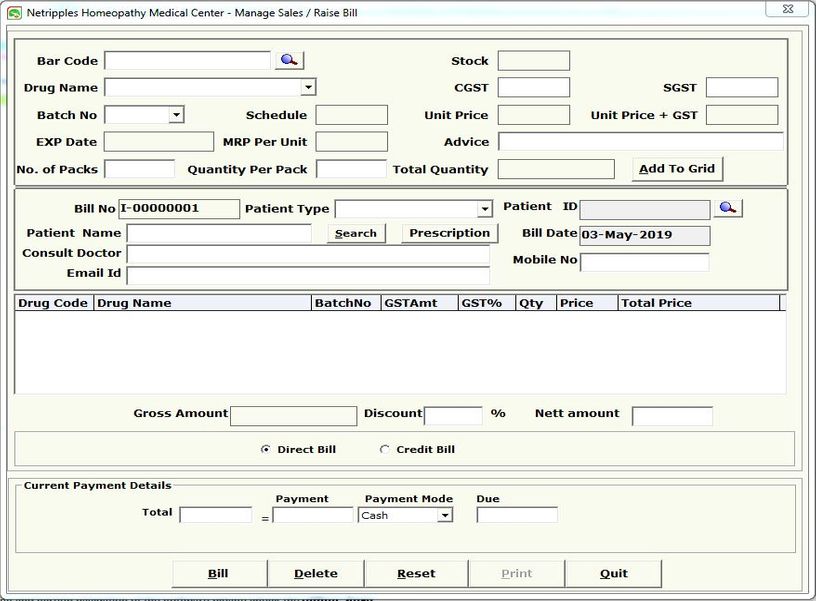Click the app icon in the title bar
Image resolution: width=816 pixels, height=601 pixels.
15,13
